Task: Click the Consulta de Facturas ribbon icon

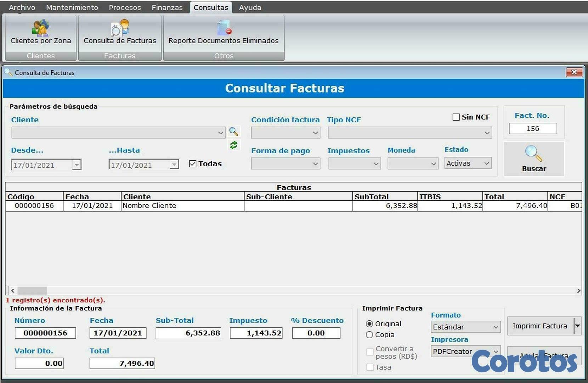Action: 120,28
